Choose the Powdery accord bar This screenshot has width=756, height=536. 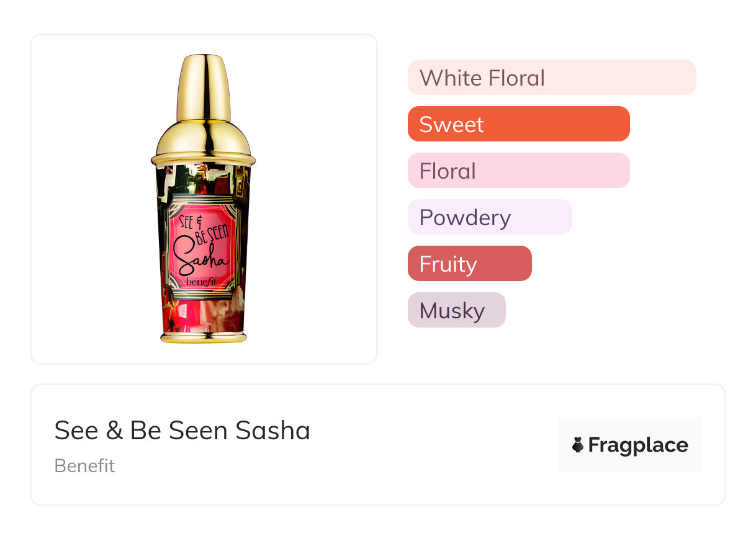489,217
